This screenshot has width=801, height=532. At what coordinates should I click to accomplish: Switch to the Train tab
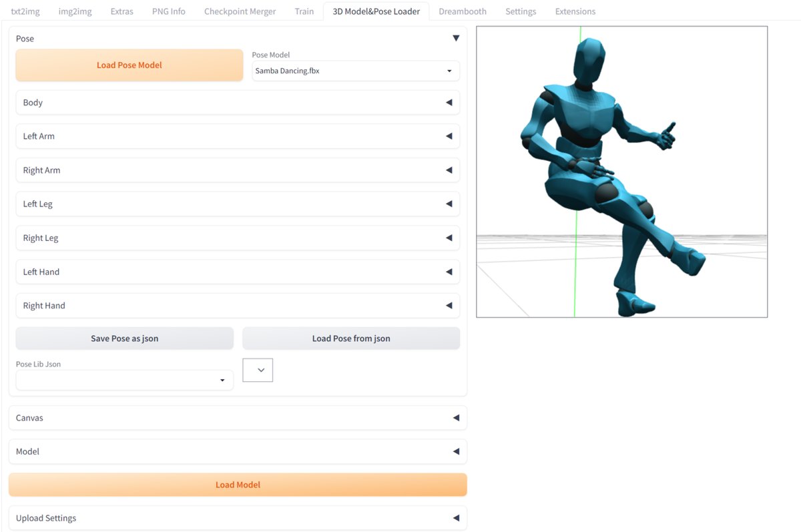[x=304, y=11]
